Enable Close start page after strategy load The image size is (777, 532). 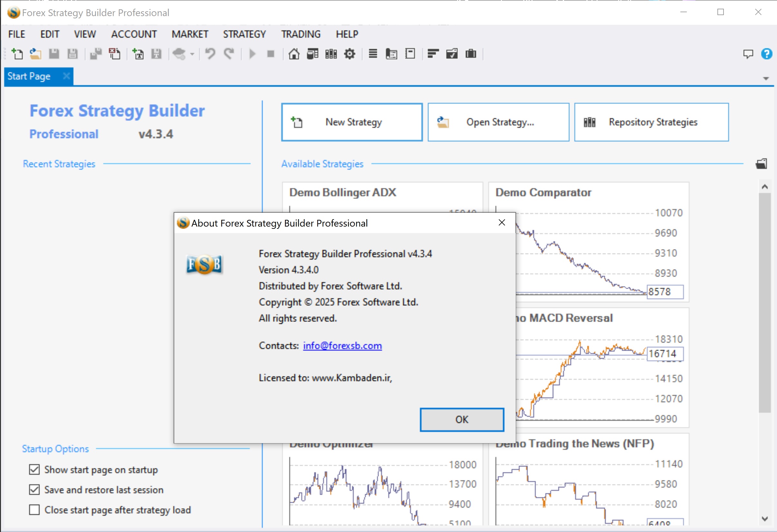pyautogui.click(x=34, y=510)
